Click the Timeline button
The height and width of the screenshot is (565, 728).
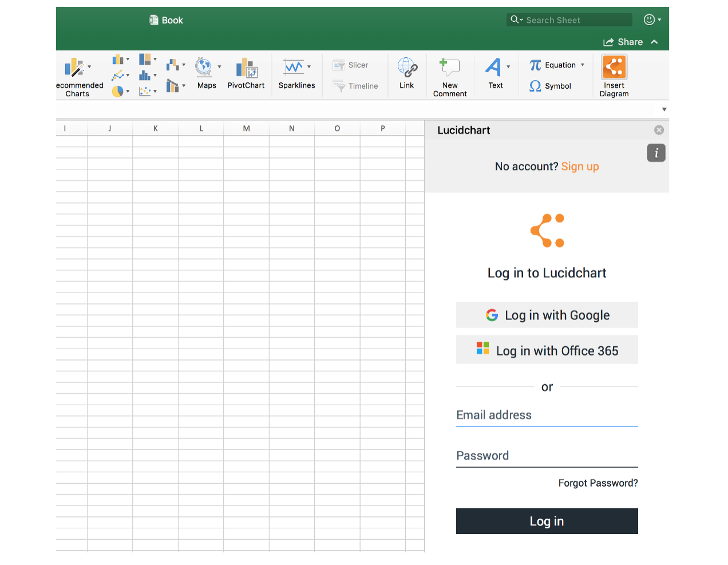(355, 86)
